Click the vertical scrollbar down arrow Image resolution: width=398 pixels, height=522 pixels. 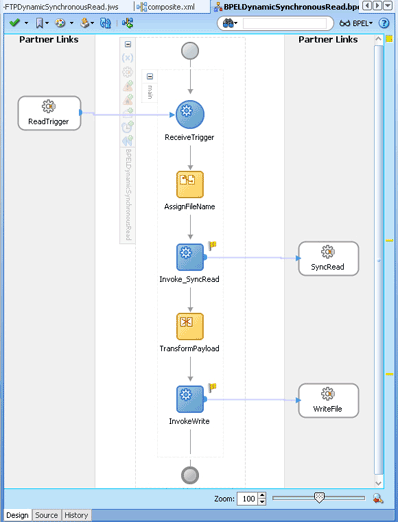pyautogui.click(x=378, y=483)
